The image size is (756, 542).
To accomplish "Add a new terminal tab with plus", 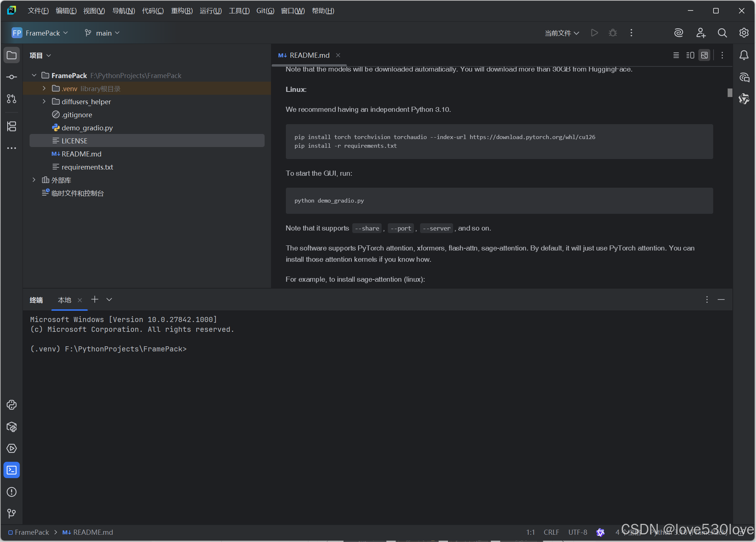I will point(95,299).
